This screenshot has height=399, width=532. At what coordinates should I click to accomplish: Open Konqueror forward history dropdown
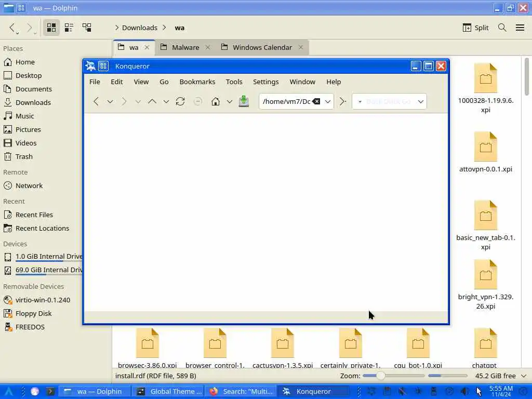tap(138, 101)
